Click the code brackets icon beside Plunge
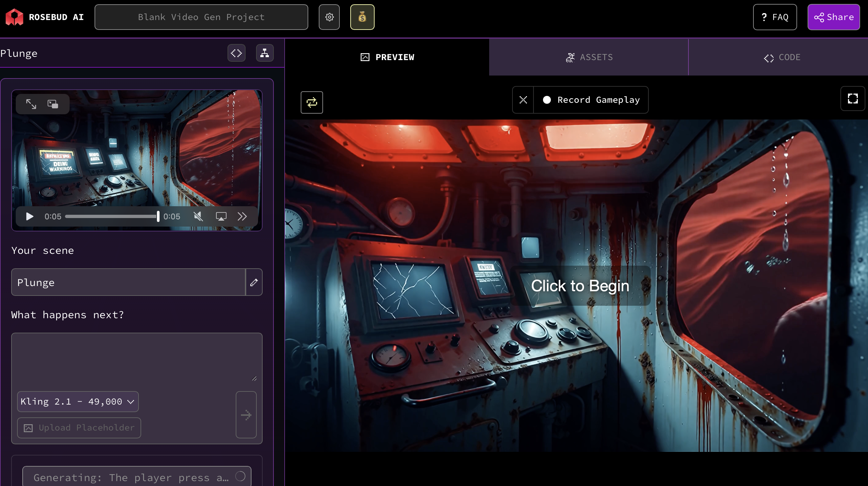868x486 pixels. click(236, 53)
